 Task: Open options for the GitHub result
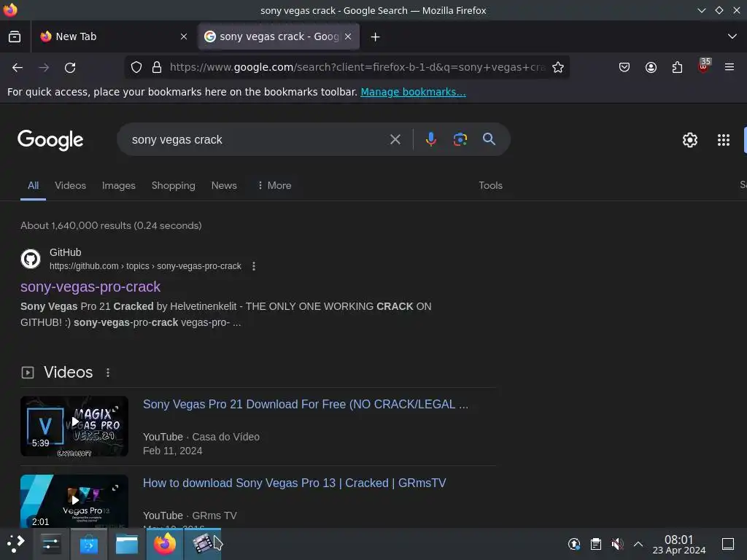click(254, 266)
